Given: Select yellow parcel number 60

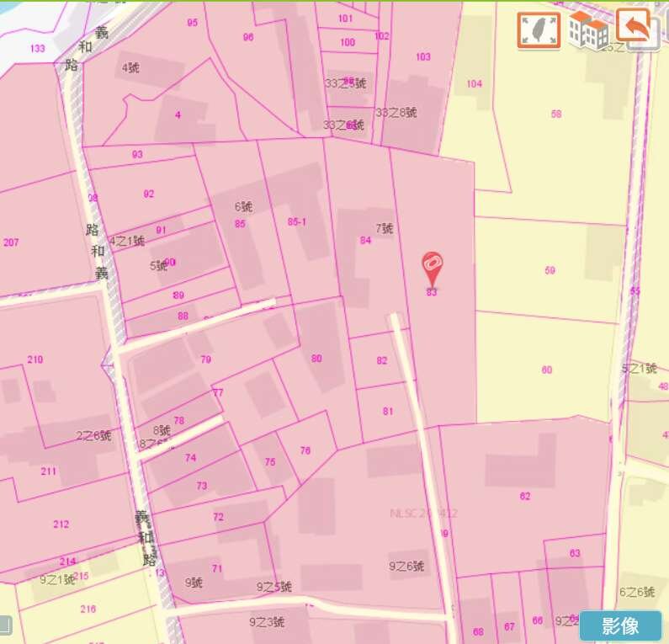Looking at the screenshot, I should 547,370.
